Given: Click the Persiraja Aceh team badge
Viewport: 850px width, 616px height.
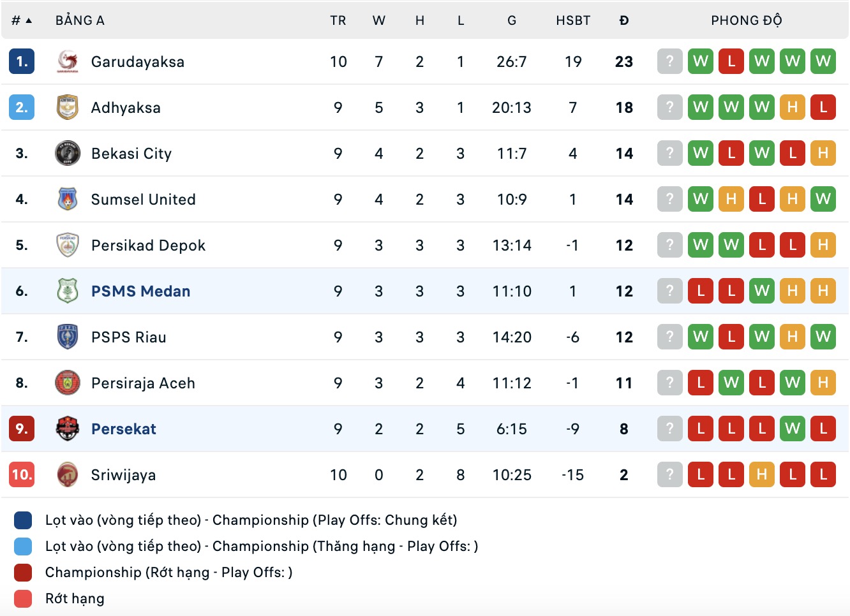Looking at the screenshot, I should (x=68, y=383).
